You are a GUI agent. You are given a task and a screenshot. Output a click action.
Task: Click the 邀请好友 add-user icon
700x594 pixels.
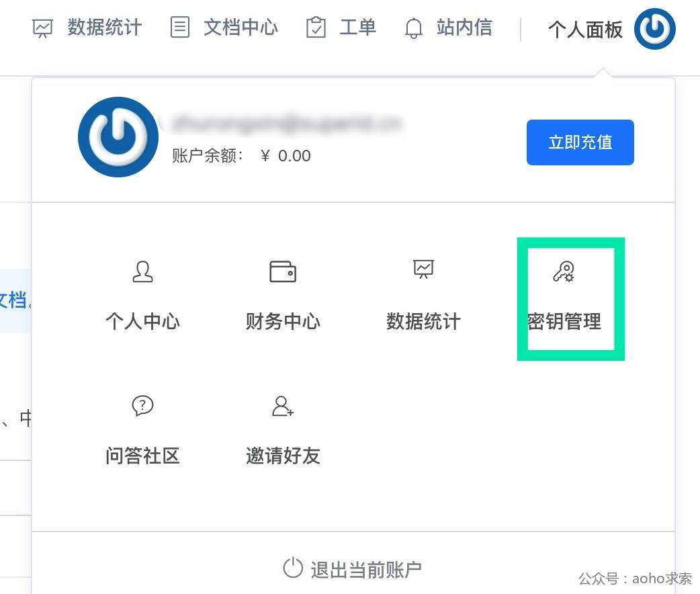click(283, 406)
